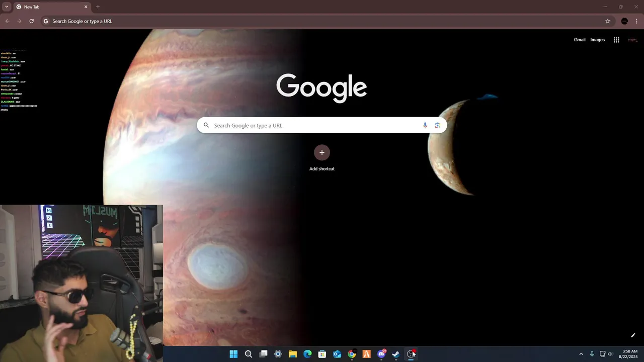Expand the hidden system tray icons
Screen dimensions: 644x362
tap(581, 354)
